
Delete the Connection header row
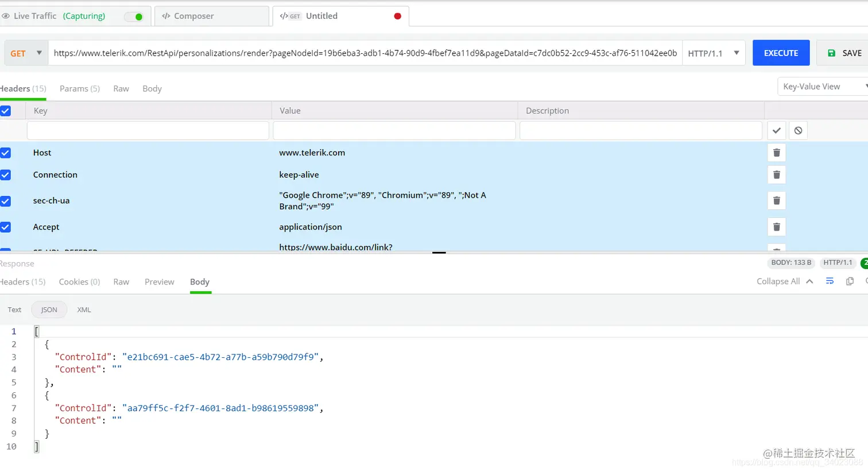coord(777,174)
